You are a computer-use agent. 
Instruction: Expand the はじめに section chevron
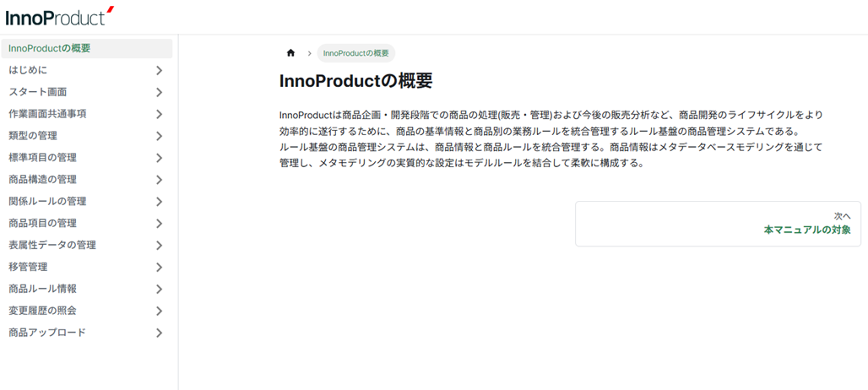point(159,70)
